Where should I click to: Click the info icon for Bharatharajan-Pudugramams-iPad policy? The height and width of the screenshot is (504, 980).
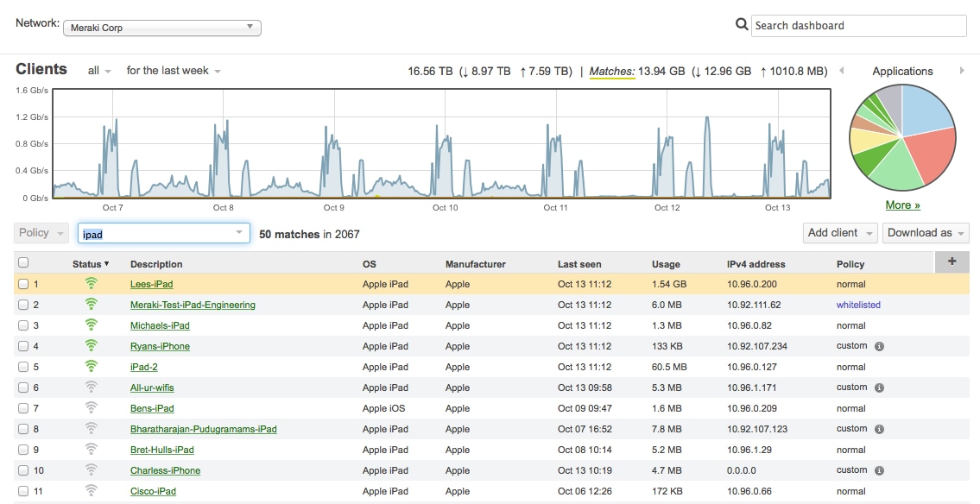point(879,429)
